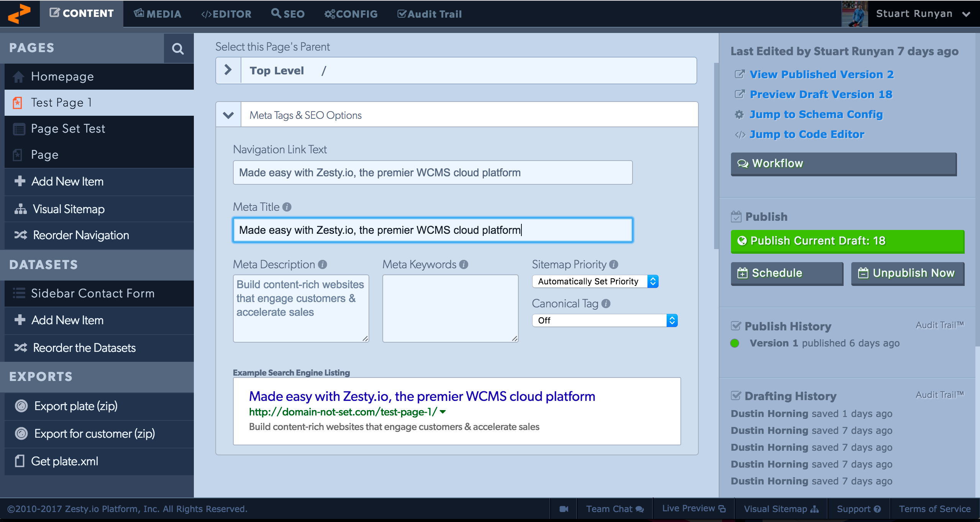The image size is (980, 522).
Task: Click the Page item document icon
Action: pyautogui.click(x=18, y=155)
